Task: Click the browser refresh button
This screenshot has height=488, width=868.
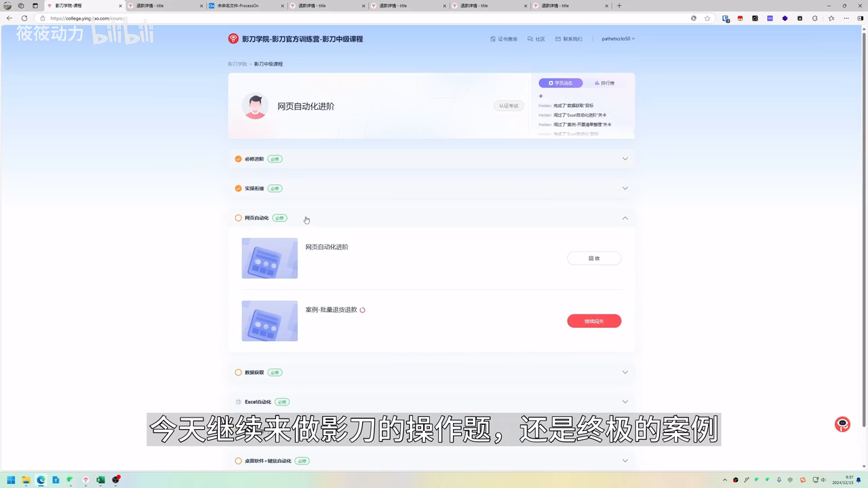Action: tap(24, 18)
